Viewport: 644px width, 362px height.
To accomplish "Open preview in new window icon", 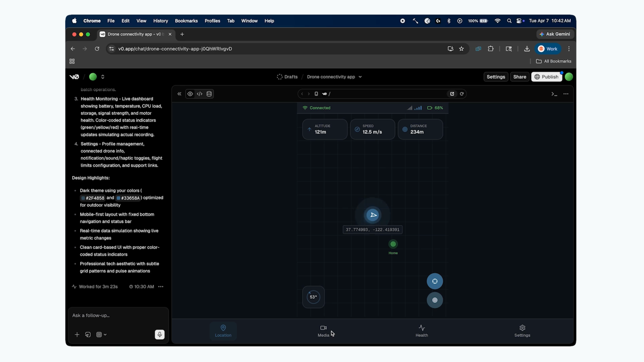I will (x=452, y=94).
